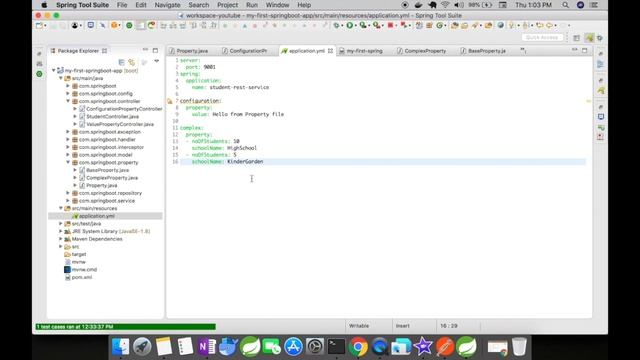The image size is (640, 360).
Task: Maximize the Package Explorer view
Action: (x=155, y=50)
